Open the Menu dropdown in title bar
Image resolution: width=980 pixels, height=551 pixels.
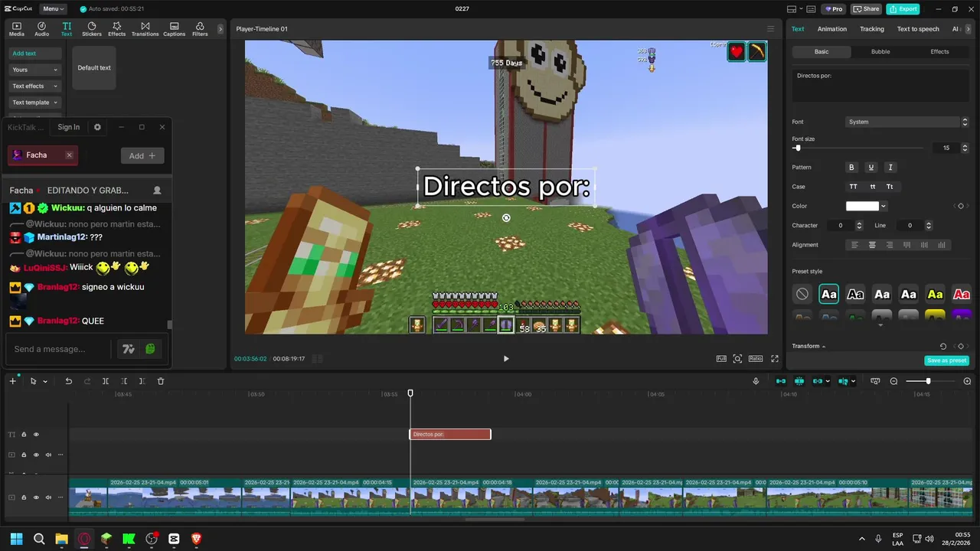click(x=52, y=9)
